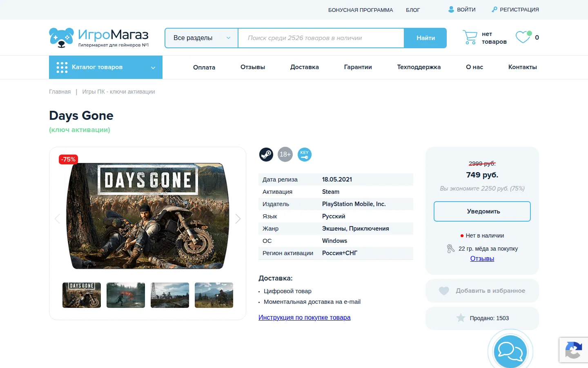The width and height of the screenshot is (588, 368).
Task: Open the Бонусная программа link
Action: click(x=361, y=10)
